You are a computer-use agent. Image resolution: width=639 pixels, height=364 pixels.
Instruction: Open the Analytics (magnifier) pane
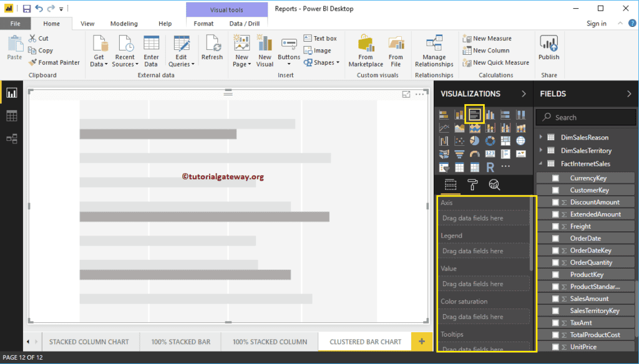point(494,184)
